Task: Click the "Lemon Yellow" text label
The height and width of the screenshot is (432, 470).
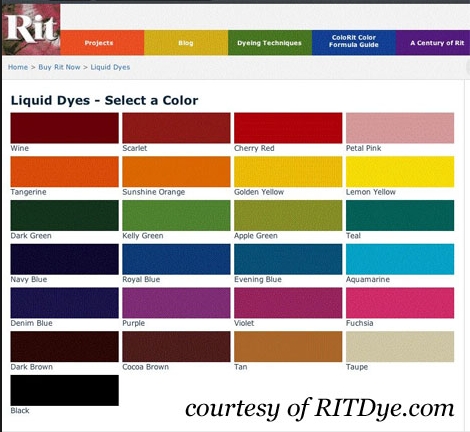Action: tap(371, 192)
